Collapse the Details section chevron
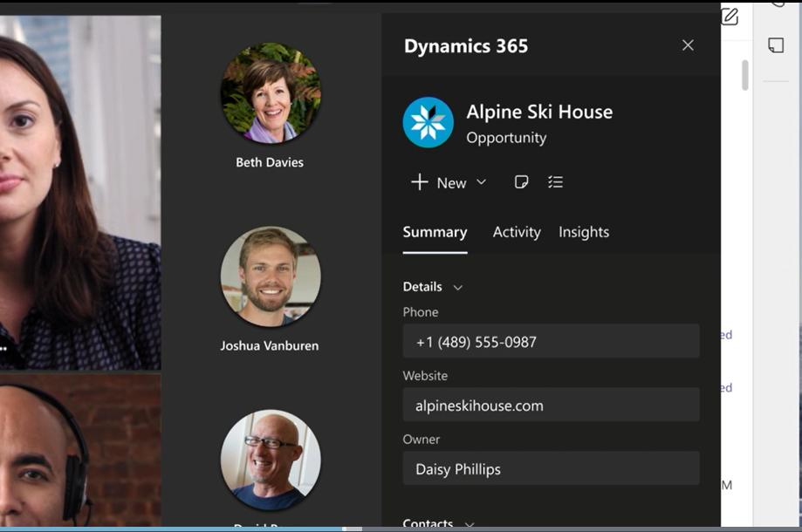This screenshot has height=532, width=802. pyautogui.click(x=458, y=287)
